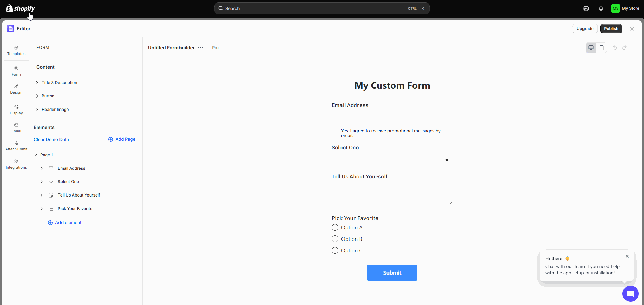Click the Email Address input in preview

pyautogui.click(x=392, y=118)
